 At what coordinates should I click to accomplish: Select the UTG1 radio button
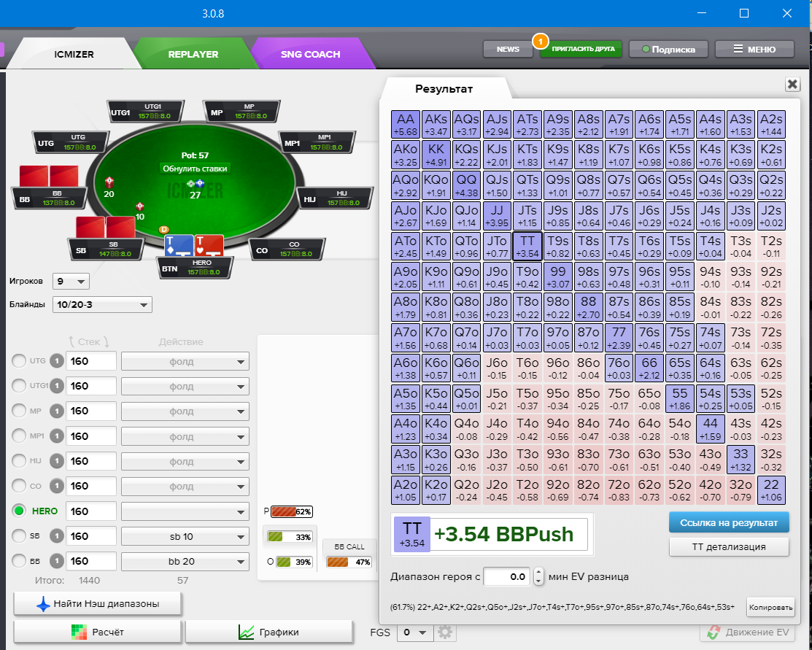coord(19,386)
